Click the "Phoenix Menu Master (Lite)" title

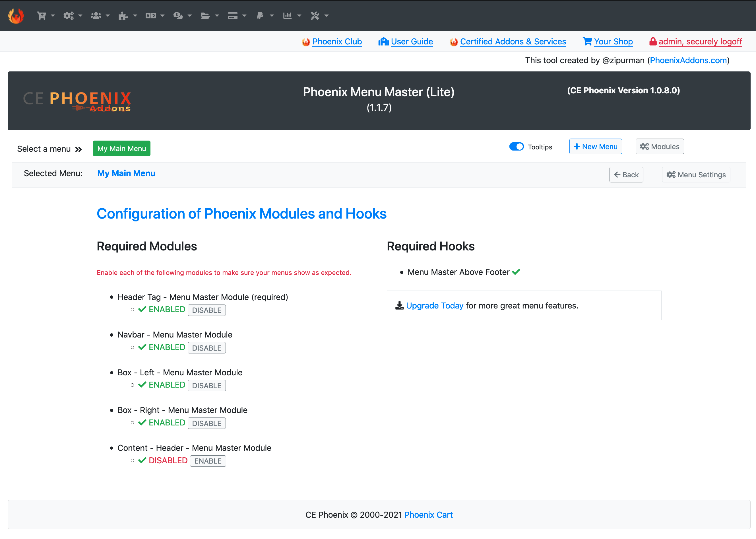(379, 92)
